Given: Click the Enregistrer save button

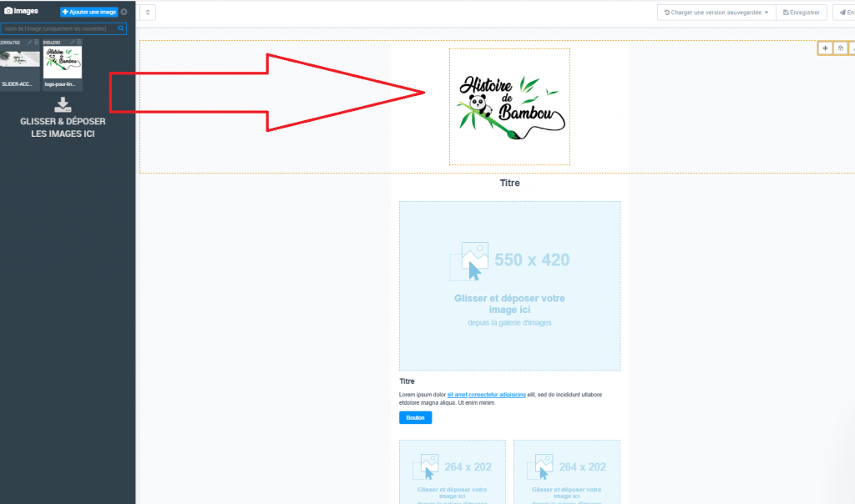Looking at the screenshot, I should [x=802, y=13].
